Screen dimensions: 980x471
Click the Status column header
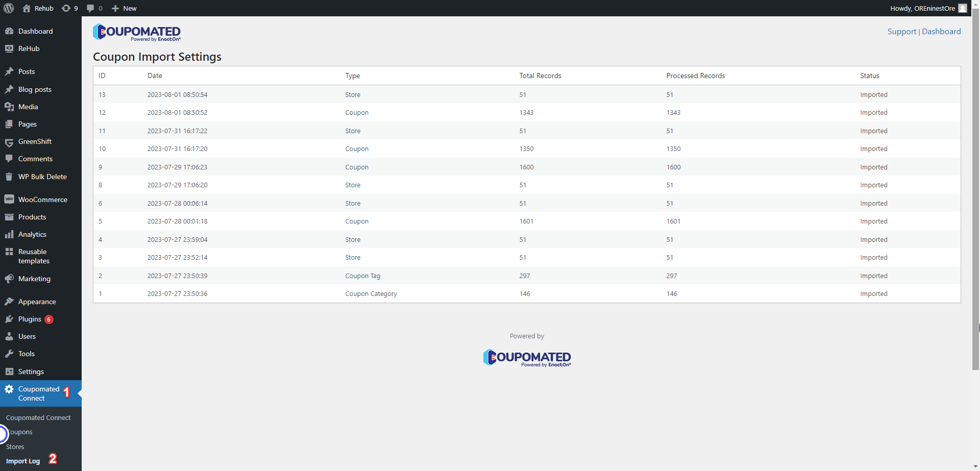[869, 76]
